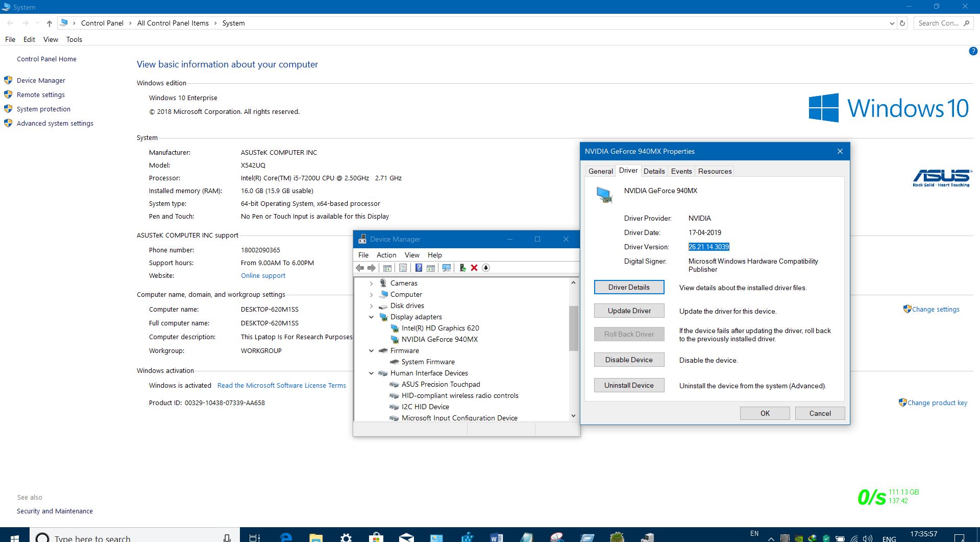The image size is (980, 542).
Task: Show hidden system tray icons
Action: click(771, 538)
